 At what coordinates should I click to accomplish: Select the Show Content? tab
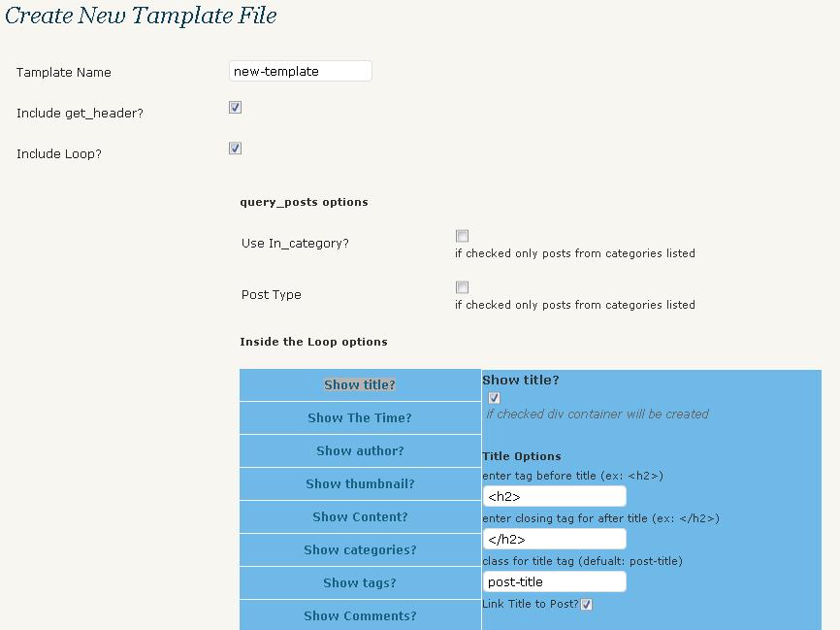360,516
